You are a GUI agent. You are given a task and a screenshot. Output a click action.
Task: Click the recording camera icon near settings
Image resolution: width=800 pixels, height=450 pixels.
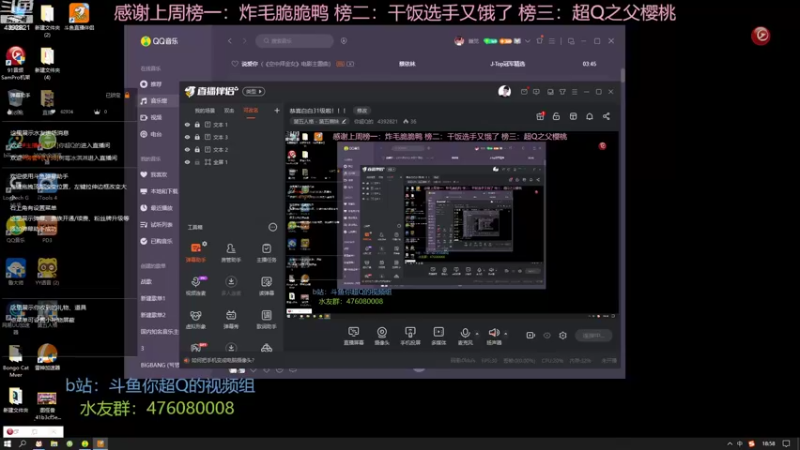coord(531,336)
